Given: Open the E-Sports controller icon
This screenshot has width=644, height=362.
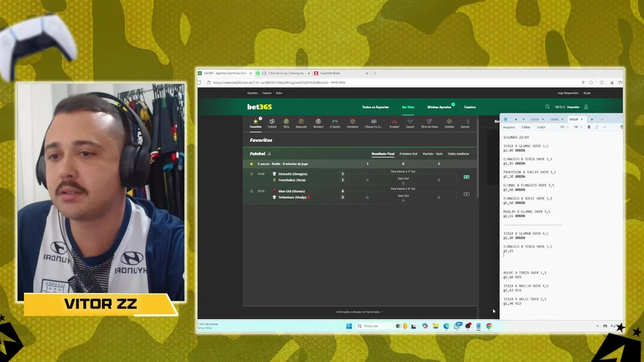Looking at the screenshot, I should tap(335, 123).
